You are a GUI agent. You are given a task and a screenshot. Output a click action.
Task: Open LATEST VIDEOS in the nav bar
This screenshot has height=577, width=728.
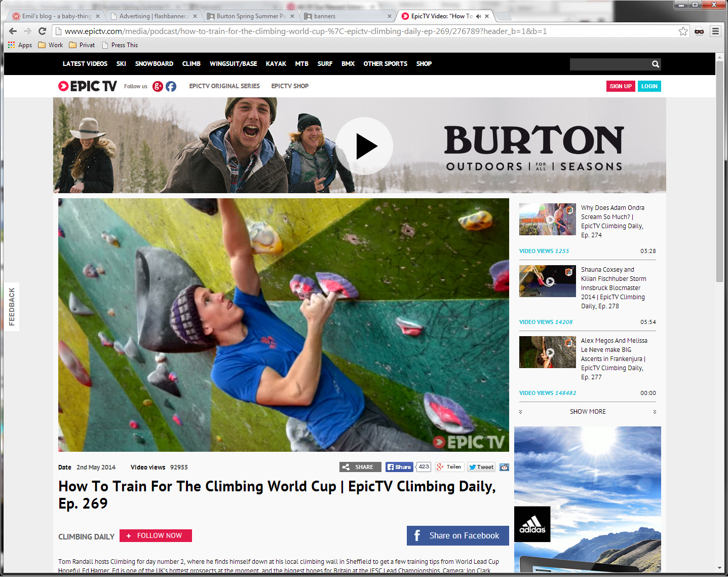(x=85, y=64)
